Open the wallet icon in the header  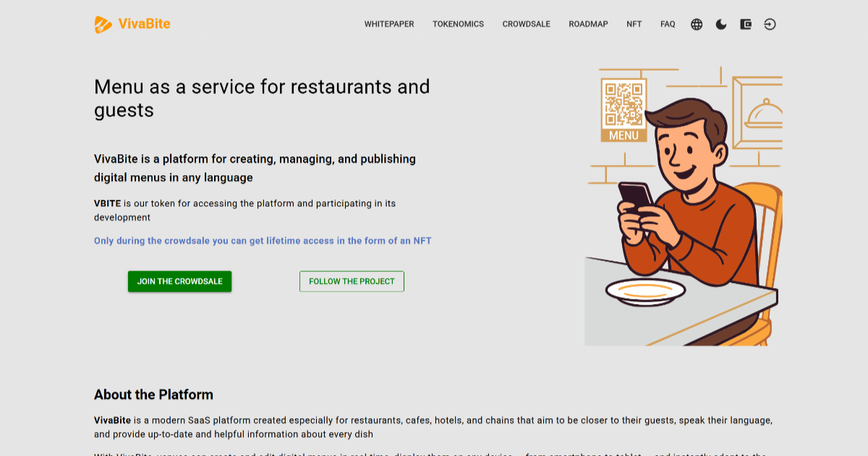tap(746, 25)
